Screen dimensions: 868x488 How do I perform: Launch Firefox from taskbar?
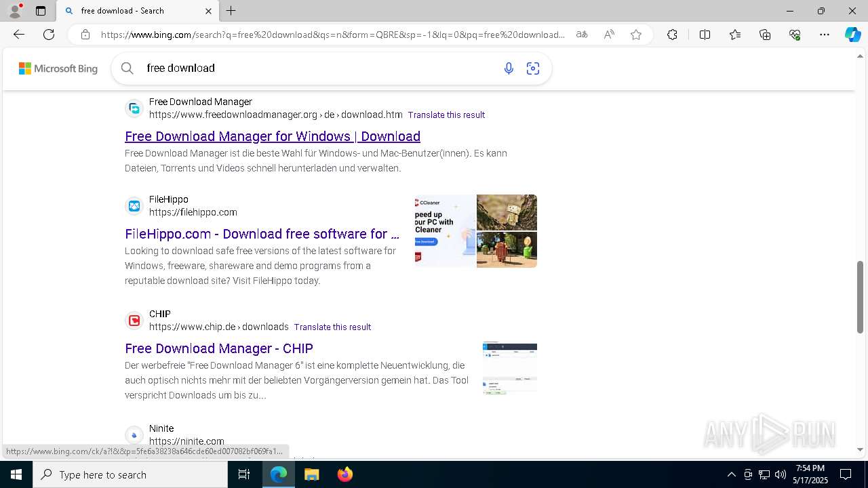tap(345, 474)
